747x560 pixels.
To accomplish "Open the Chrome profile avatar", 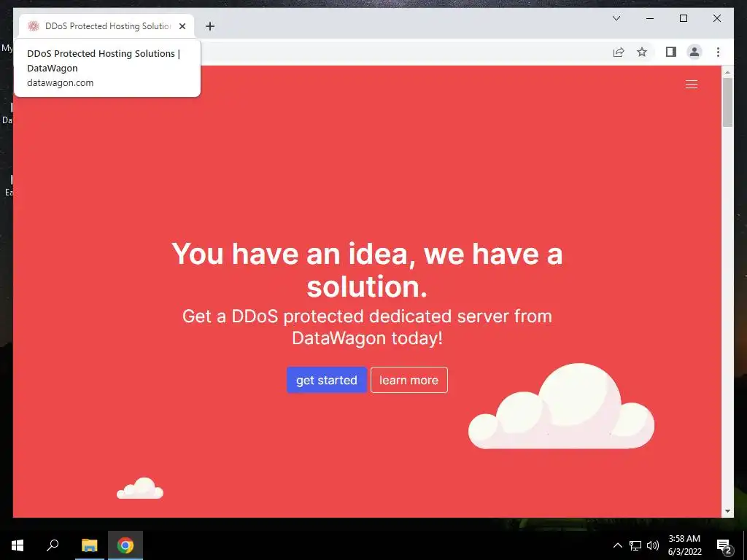I will coord(694,52).
